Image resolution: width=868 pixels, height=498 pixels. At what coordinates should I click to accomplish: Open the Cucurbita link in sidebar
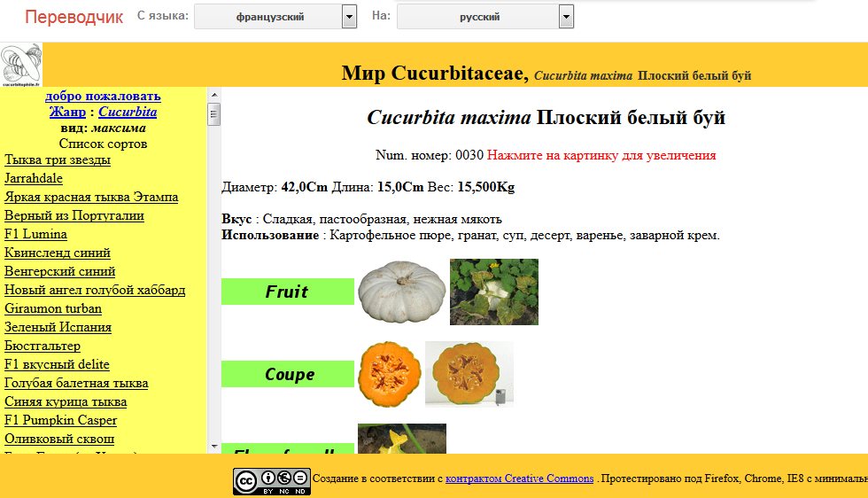click(128, 112)
